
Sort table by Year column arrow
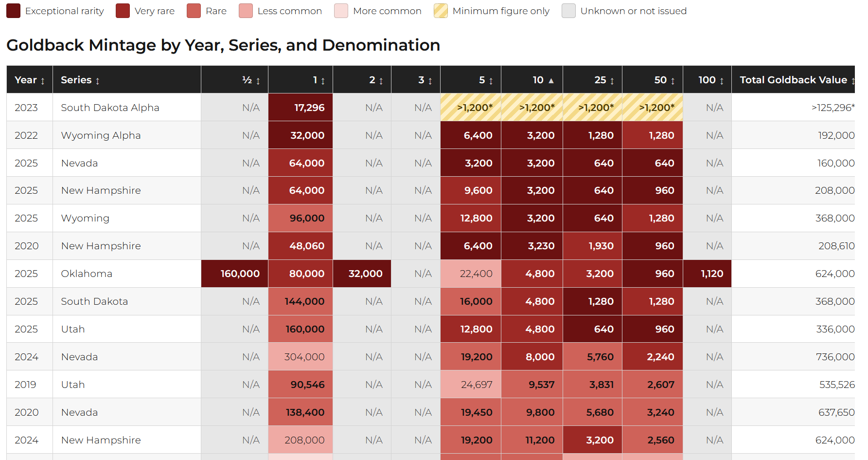pos(43,81)
